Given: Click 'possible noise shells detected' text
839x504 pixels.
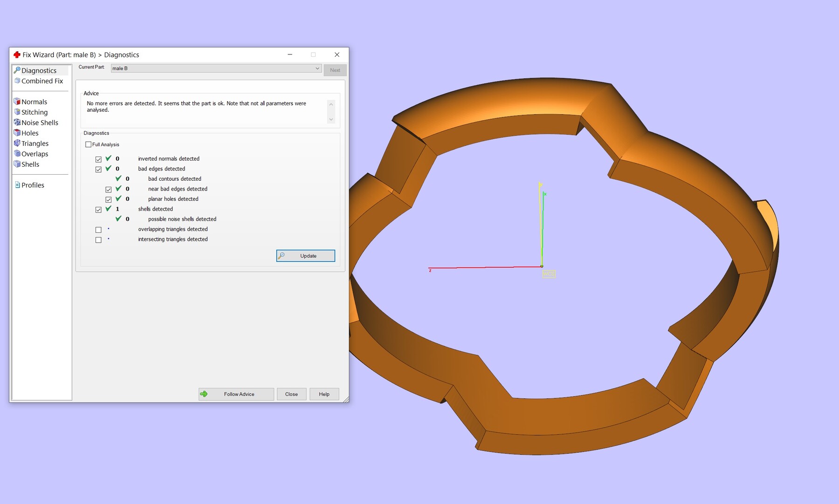Looking at the screenshot, I should 182,219.
